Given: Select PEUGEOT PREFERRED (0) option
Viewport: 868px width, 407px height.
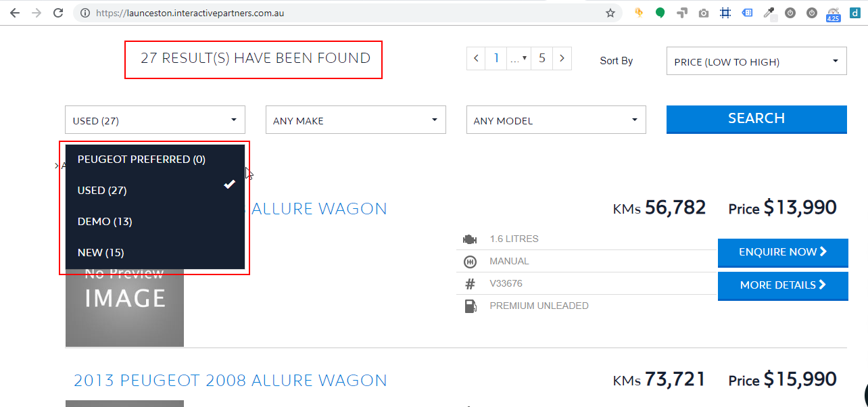Looking at the screenshot, I should tap(141, 160).
